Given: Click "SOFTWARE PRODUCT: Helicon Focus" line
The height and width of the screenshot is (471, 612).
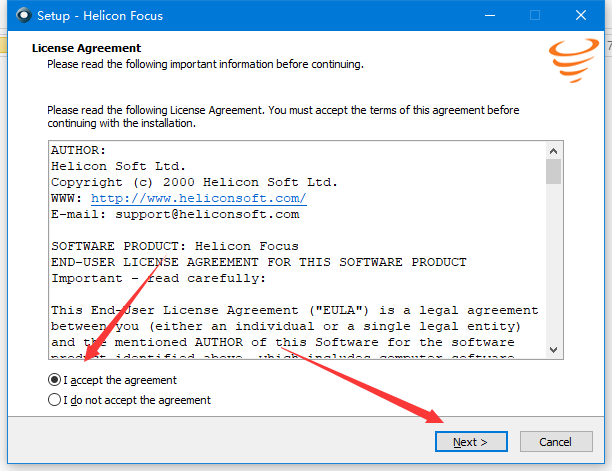Looking at the screenshot, I should point(175,246).
